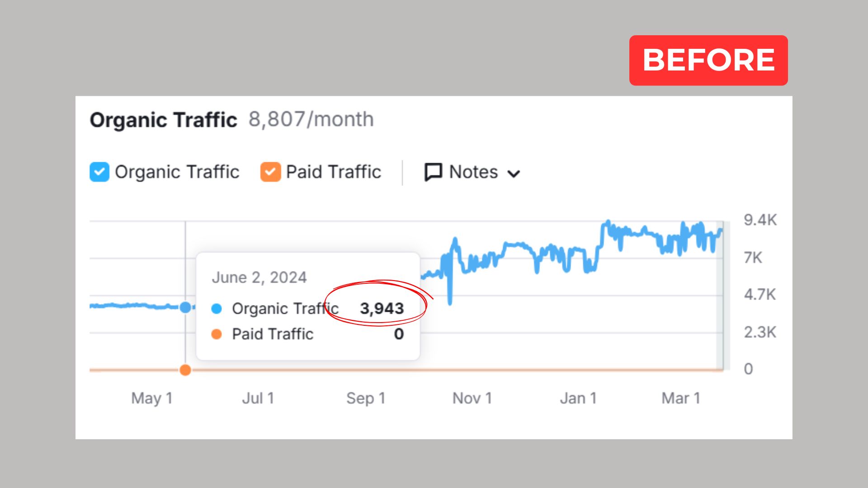Click the Nov 1 axis label
Screen dimensions: 868x488
click(x=472, y=398)
